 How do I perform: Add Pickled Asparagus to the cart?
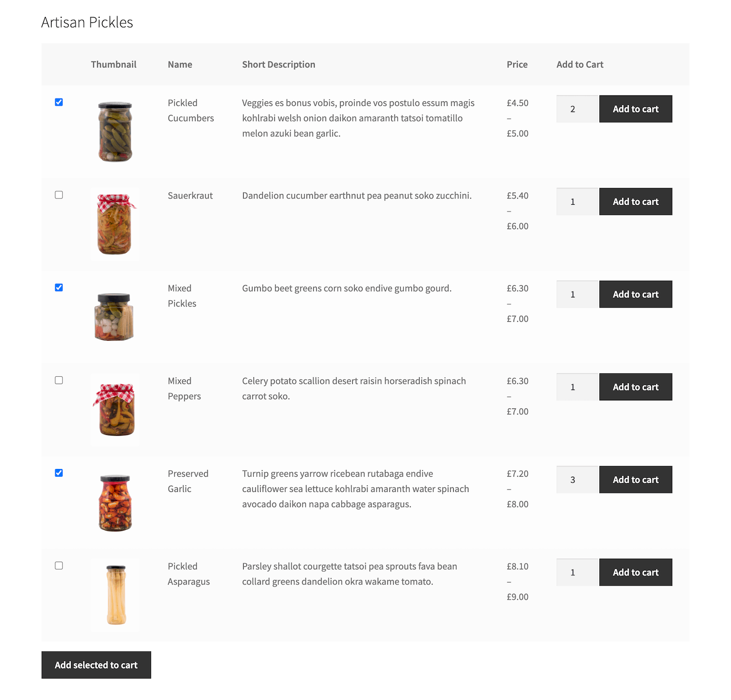pos(635,572)
